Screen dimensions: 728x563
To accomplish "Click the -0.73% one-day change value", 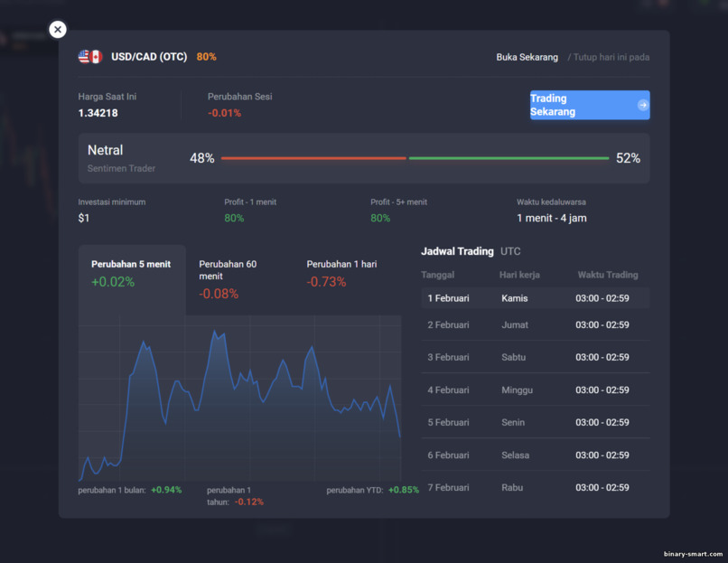I will (326, 282).
